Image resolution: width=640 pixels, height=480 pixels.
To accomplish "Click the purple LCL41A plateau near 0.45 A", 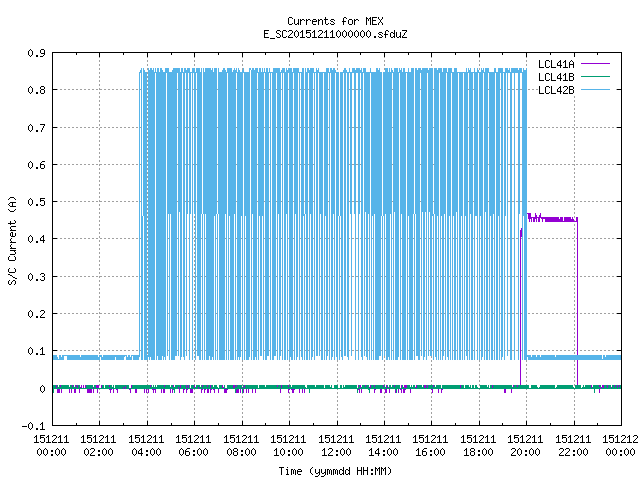I will coord(552,219).
